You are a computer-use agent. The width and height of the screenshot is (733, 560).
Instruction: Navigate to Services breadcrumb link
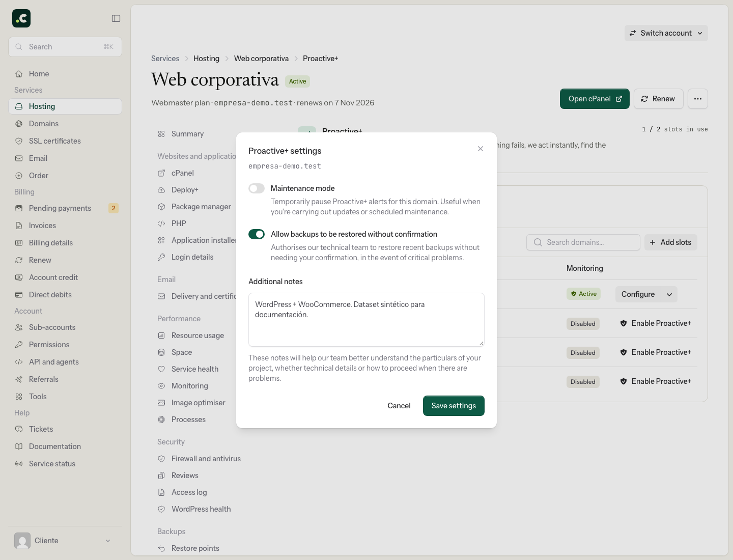[x=165, y=59]
